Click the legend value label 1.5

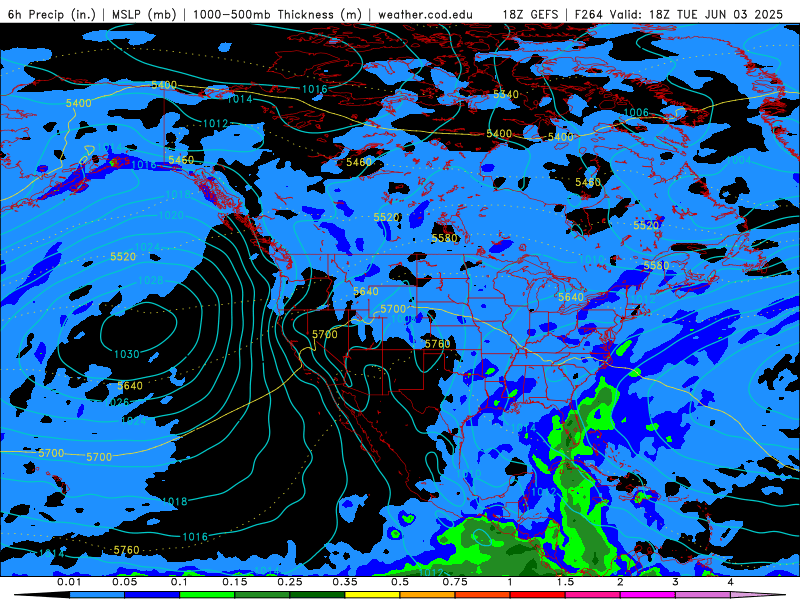click(565, 582)
